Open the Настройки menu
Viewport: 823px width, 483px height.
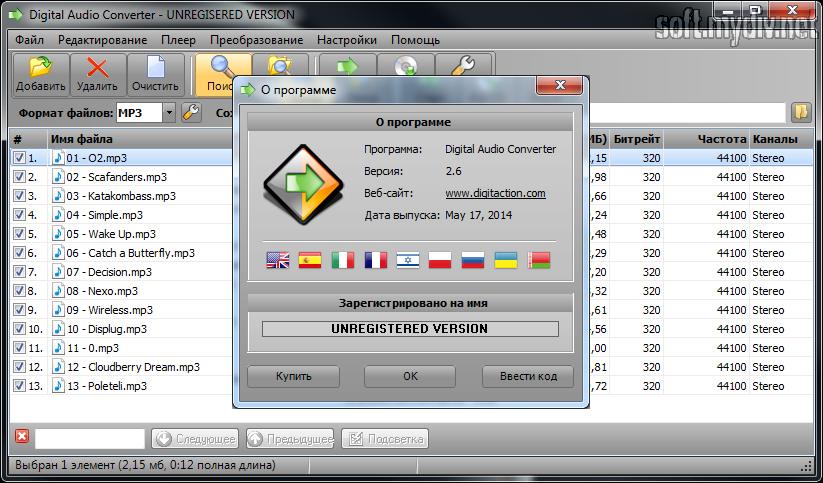[x=347, y=40]
